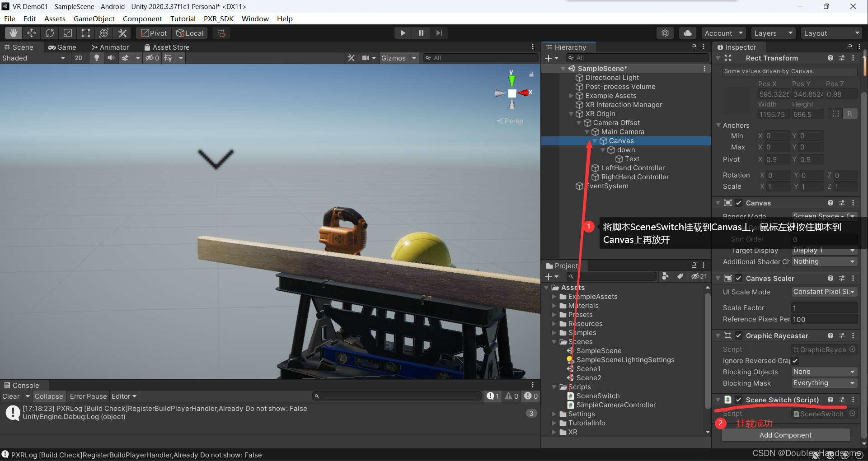868x461 pixels.
Task: Toggle scene audio speaker icon
Action: (x=111, y=58)
